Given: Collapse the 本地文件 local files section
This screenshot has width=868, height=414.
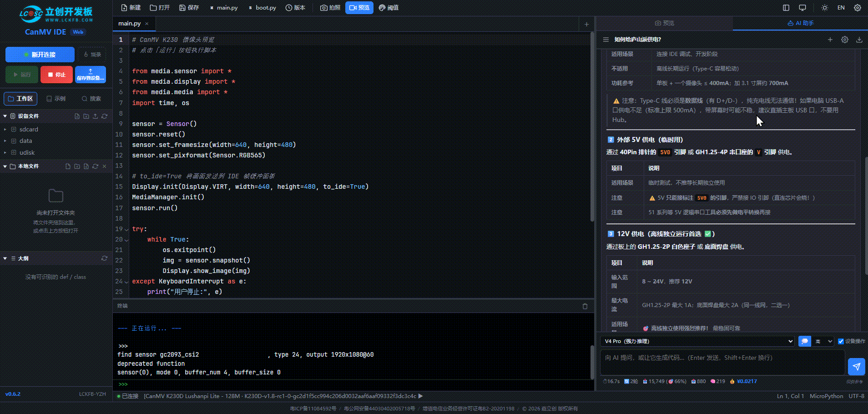Looking at the screenshot, I should click(x=5, y=167).
